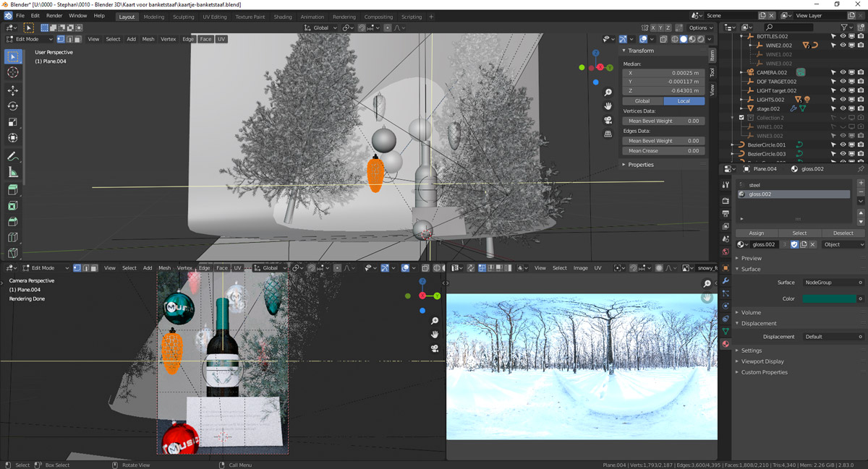Viewport: 868px width, 469px height.
Task: Click the green material Color swatch
Action: 829,298
